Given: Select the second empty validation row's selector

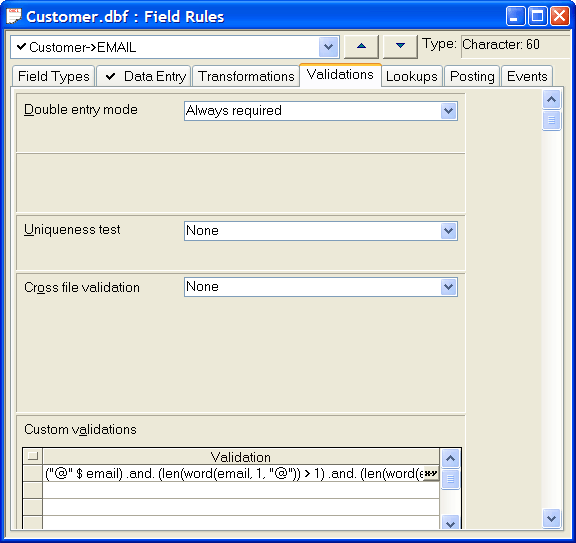Looking at the screenshot, I should (33, 507).
